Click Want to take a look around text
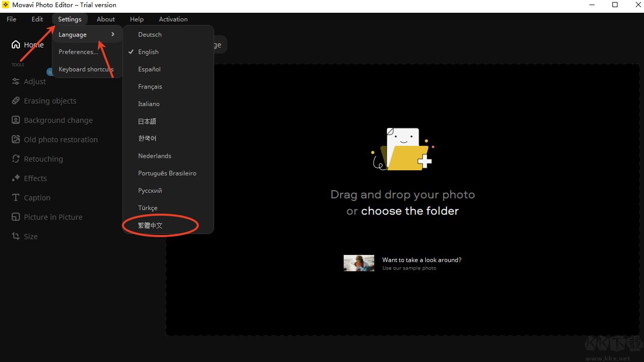Screen dimensions: 644x362 pyautogui.click(x=422, y=260)
